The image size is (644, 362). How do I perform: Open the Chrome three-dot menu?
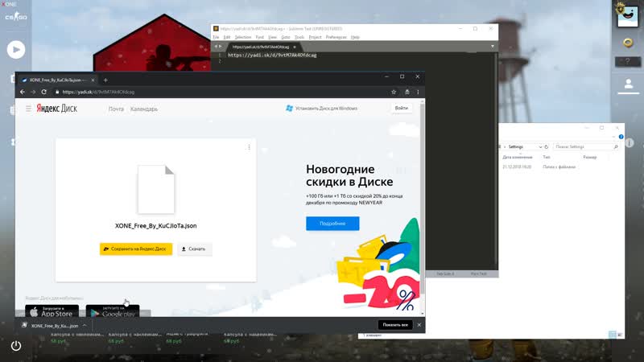(417, 92)
